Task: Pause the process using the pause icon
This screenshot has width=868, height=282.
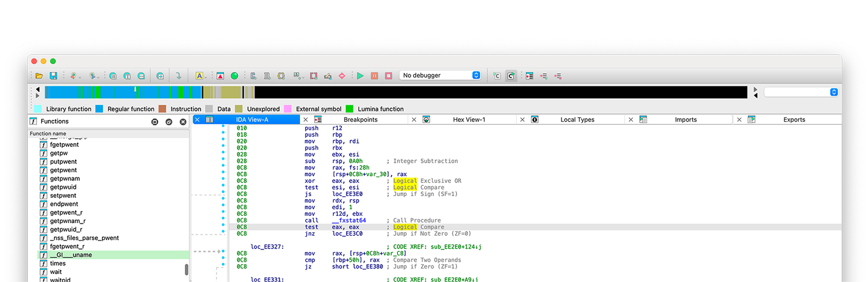Action: [x=374, y=75]
